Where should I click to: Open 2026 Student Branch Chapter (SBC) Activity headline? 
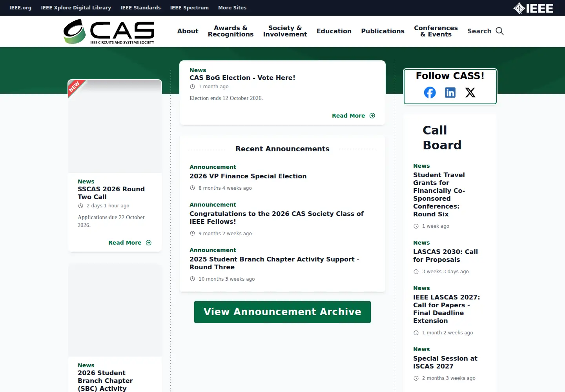point(105,381)
